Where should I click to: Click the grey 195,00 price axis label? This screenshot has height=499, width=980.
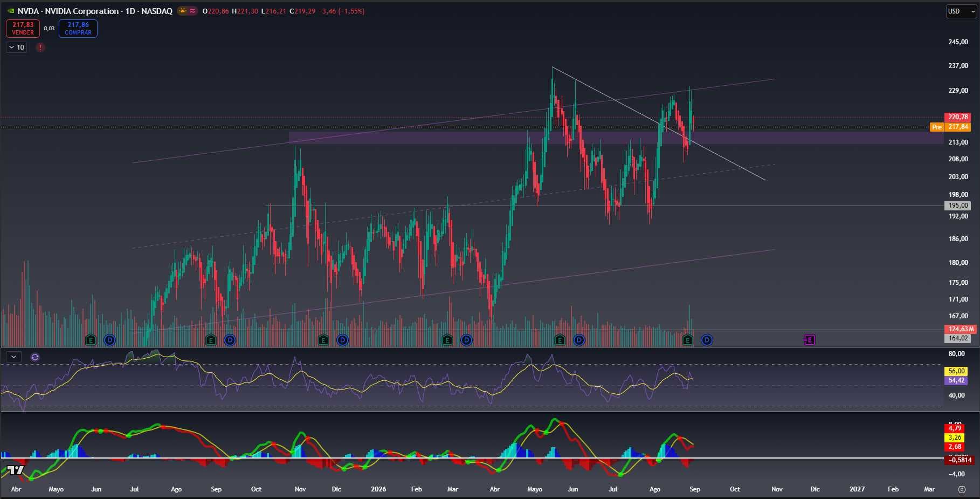tap(958, 206)
